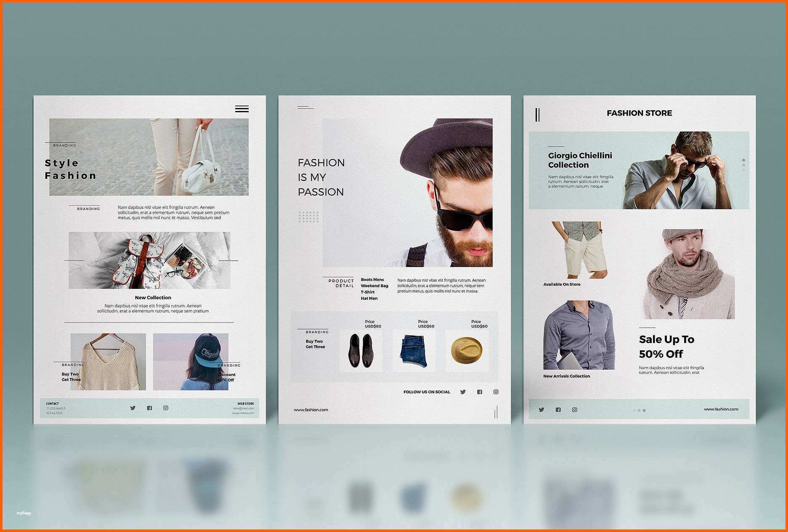
Task: Click the pagination dots in Fashion Store footer
Action: coord(639,410)
